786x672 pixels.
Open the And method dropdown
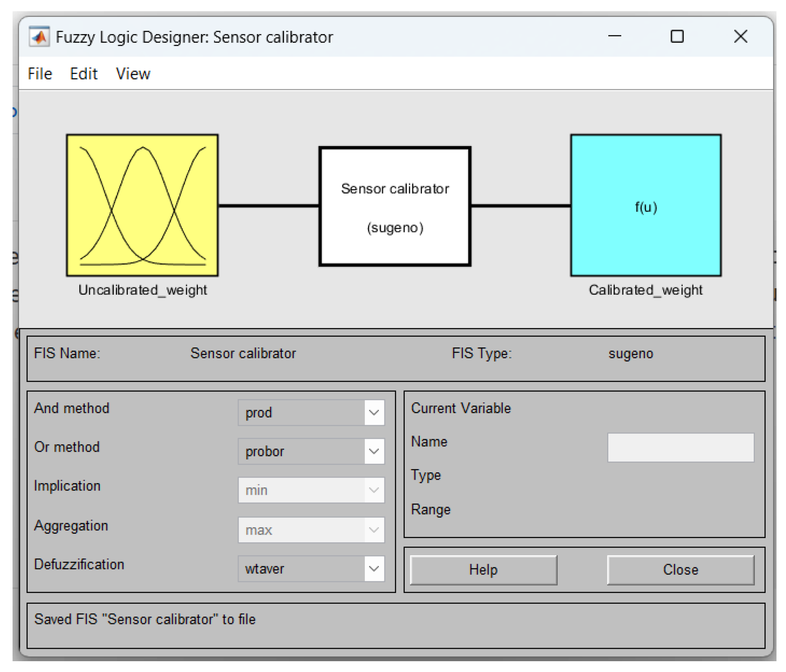[x=374, y=412]
